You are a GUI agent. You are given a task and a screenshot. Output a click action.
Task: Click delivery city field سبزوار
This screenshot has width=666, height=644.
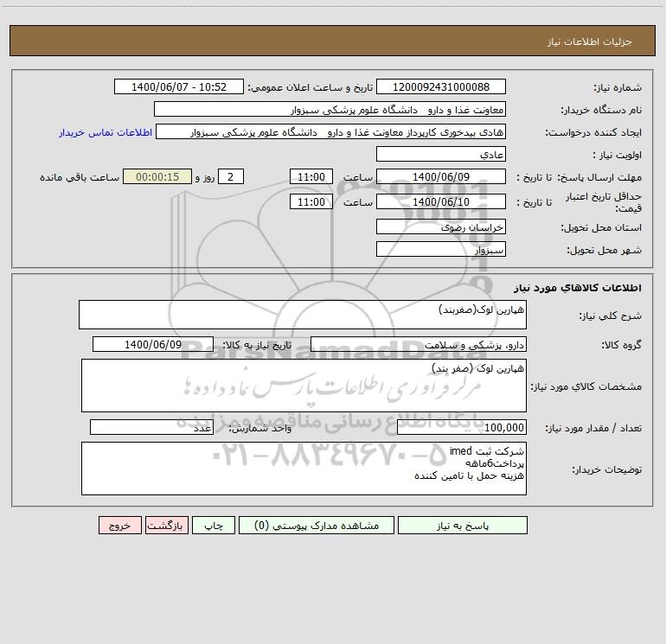coord(441,249)
